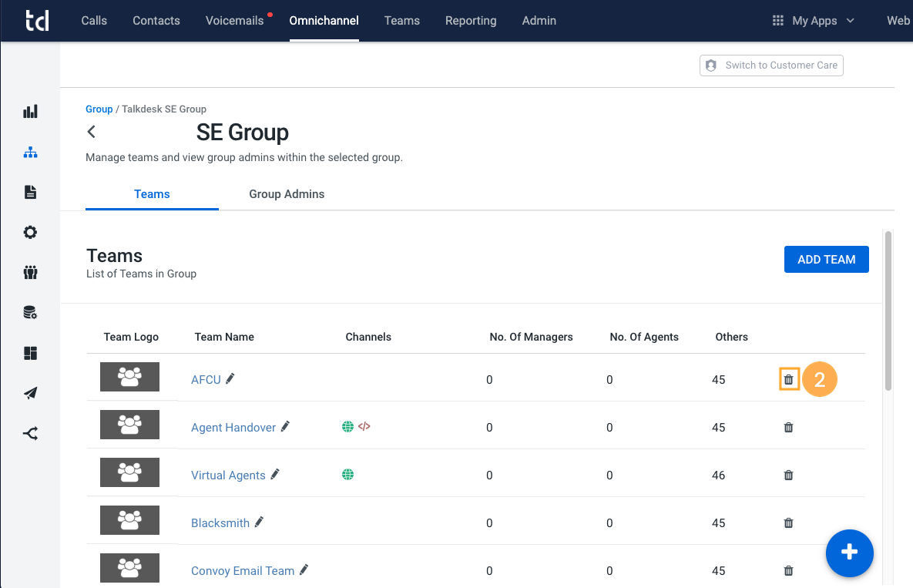913x588 pixels.
Task: Click the Blacksmith team logo thumbnail
Action: click(x=130, y=520)
